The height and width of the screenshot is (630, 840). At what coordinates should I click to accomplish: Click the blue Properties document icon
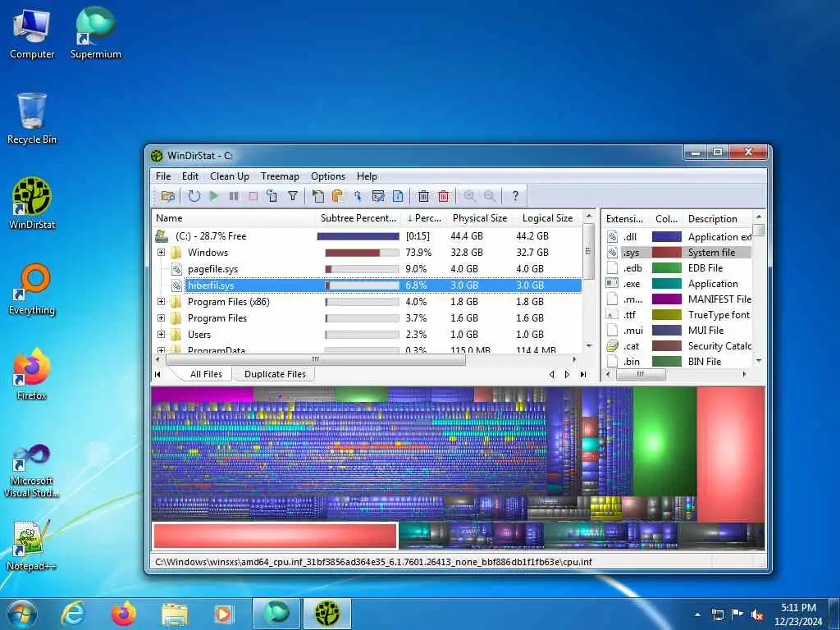(x=398, y=196)
